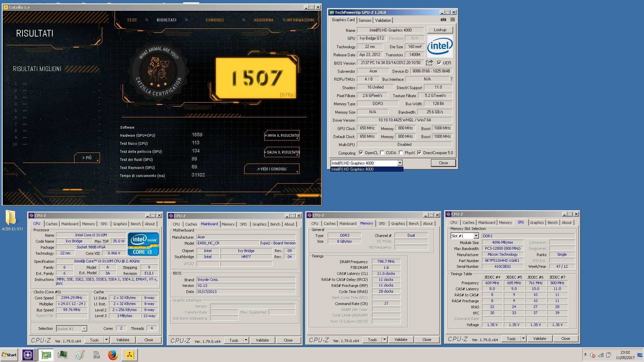Click Validate in the CPU-Z Memory window
644x362 pixels.
pyautogui.click(x=400, y=340)
